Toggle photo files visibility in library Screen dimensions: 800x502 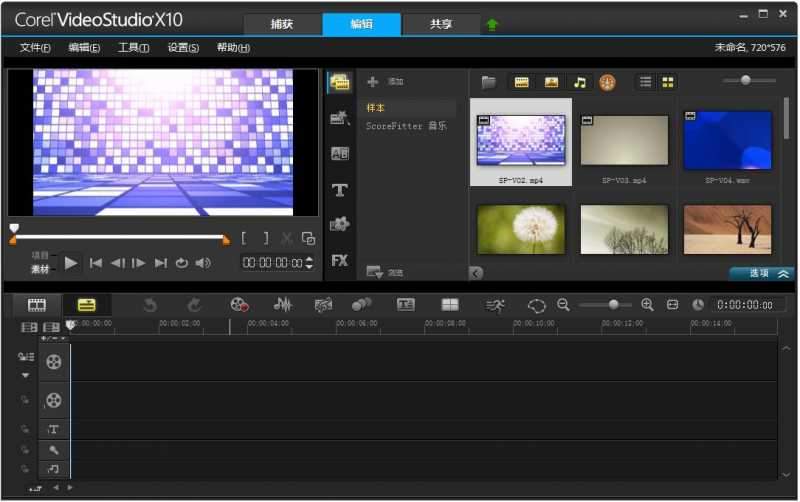(550, 82)
